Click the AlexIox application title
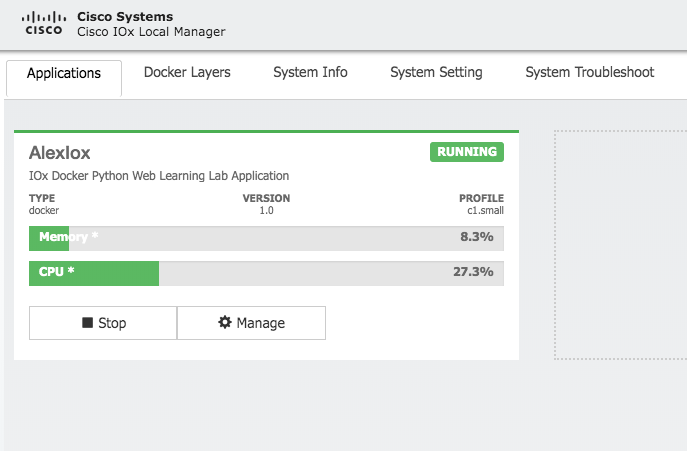 point(60,153)
